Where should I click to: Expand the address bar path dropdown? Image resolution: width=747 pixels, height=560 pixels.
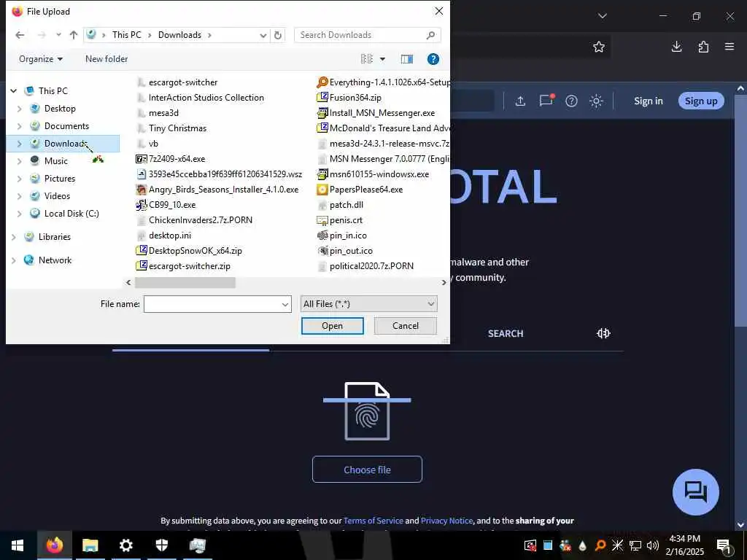(263, 35)
